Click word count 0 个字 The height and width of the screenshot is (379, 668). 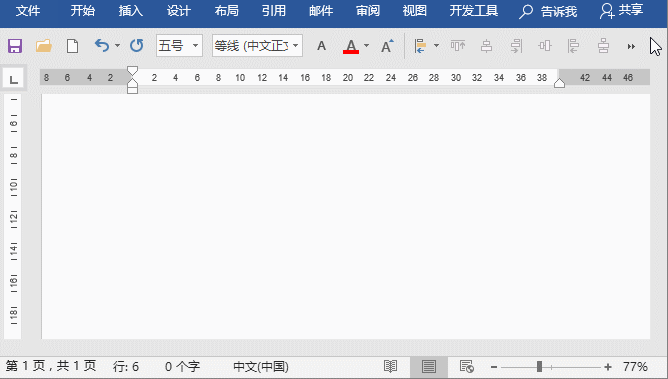coord(182,367)
